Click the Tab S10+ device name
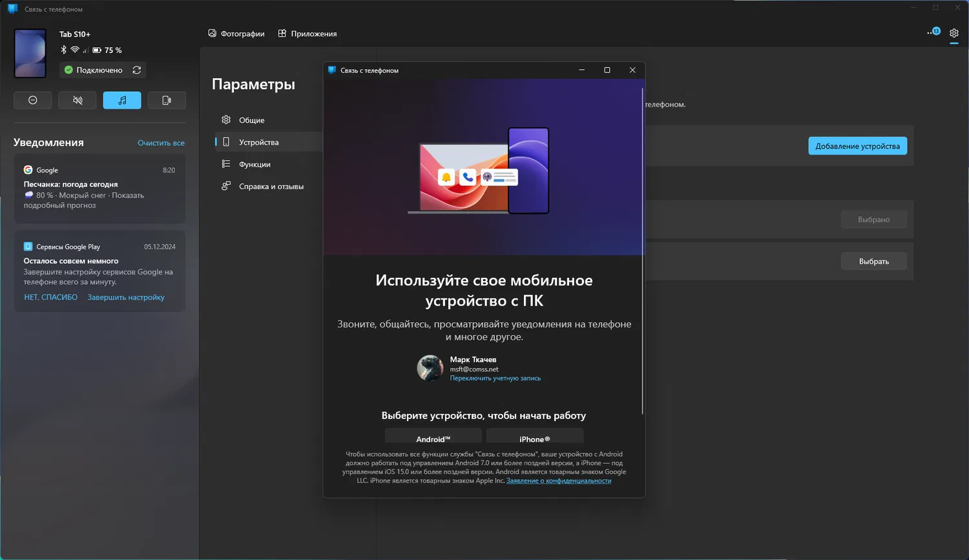 pos(75,34)
